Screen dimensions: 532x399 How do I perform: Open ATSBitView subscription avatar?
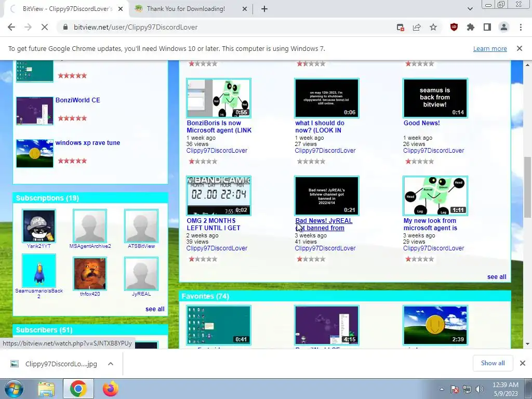(141, 225)
